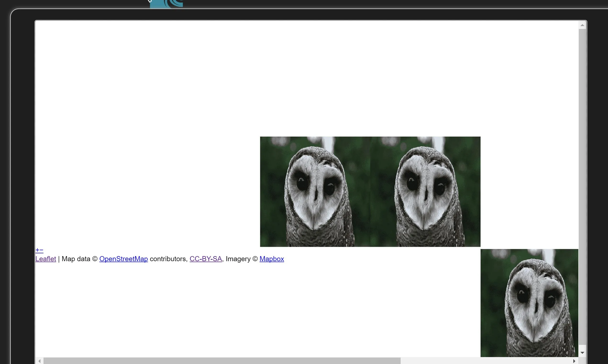Follow the CC-BY-SA license link
The image size is (608, 364).
click(x=205, y=259)
